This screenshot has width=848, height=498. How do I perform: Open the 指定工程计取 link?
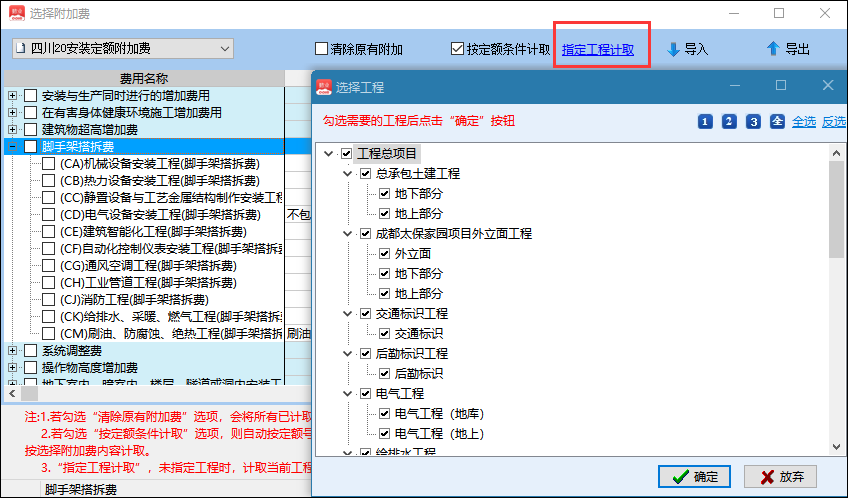(x=598, y=49)
